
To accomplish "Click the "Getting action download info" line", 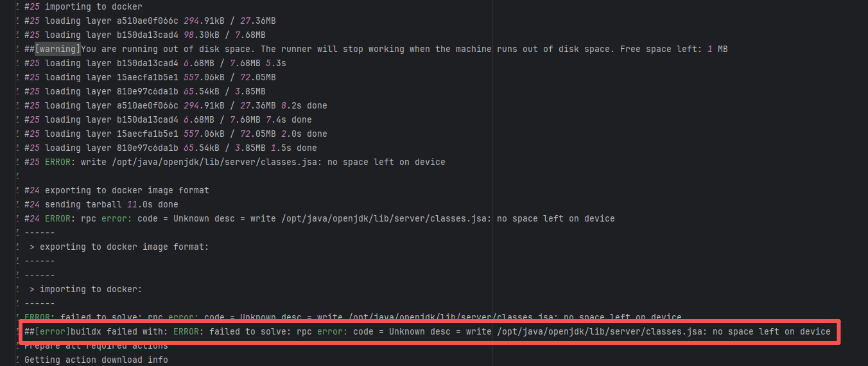I will coord(96,360).
